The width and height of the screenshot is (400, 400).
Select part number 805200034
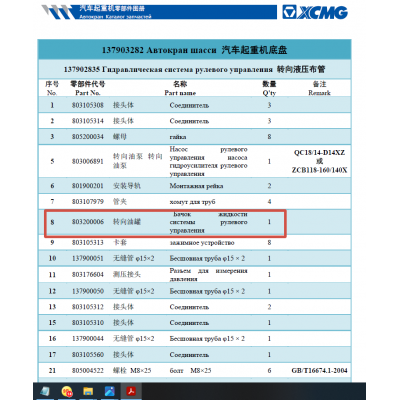(x=88, y=137)
